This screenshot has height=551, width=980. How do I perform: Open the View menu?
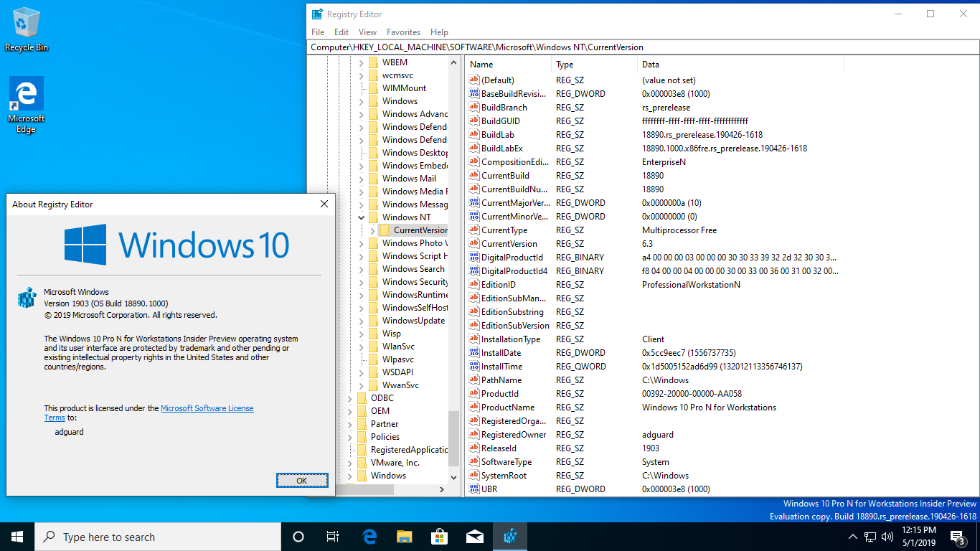point(367,32)
